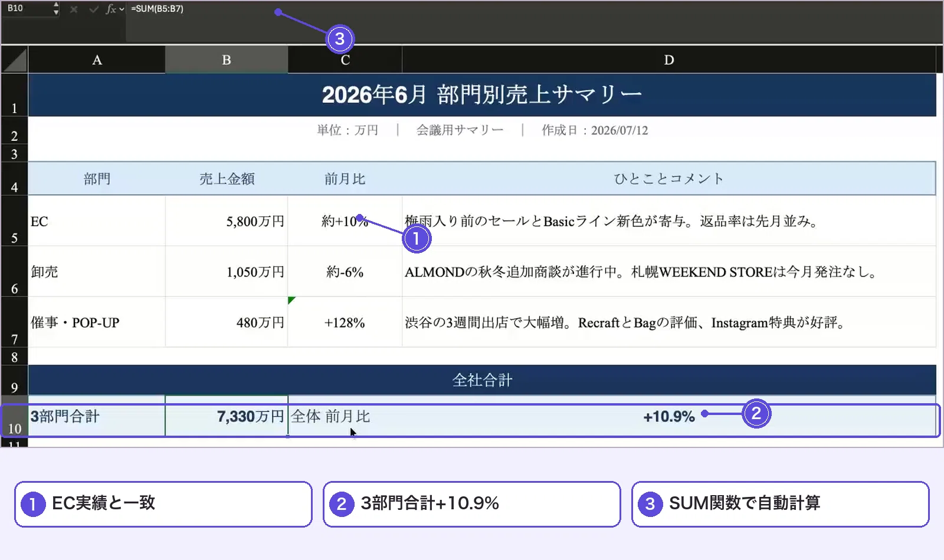The width and height of the screenshot is (944, 560).
Task: Click the subtitle cell with 作成日：2026/07/12
Action: pos(482,130)
